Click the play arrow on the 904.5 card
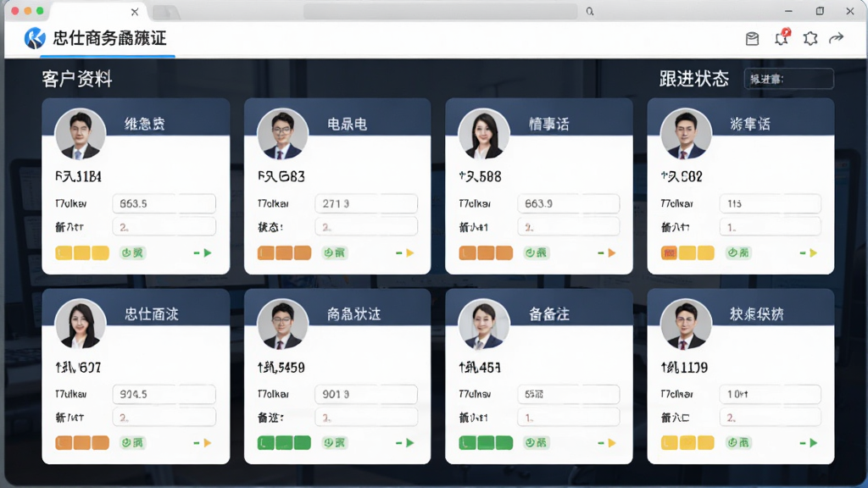 pyautogui.click(x=208, y=442)
